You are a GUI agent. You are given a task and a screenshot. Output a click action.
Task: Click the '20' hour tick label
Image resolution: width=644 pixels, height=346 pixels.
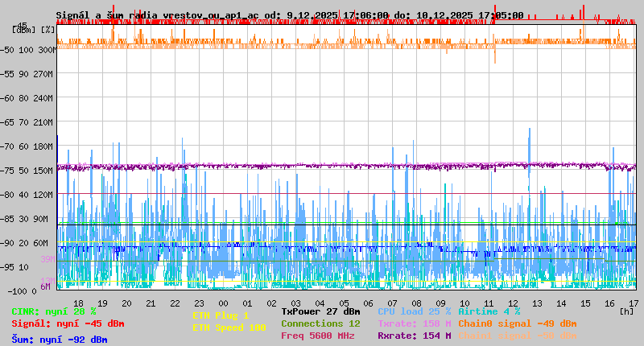(x=126, y=303)
